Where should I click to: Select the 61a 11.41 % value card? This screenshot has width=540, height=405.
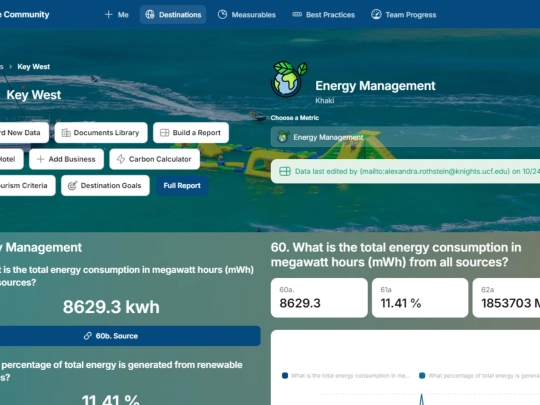[420, 298]
